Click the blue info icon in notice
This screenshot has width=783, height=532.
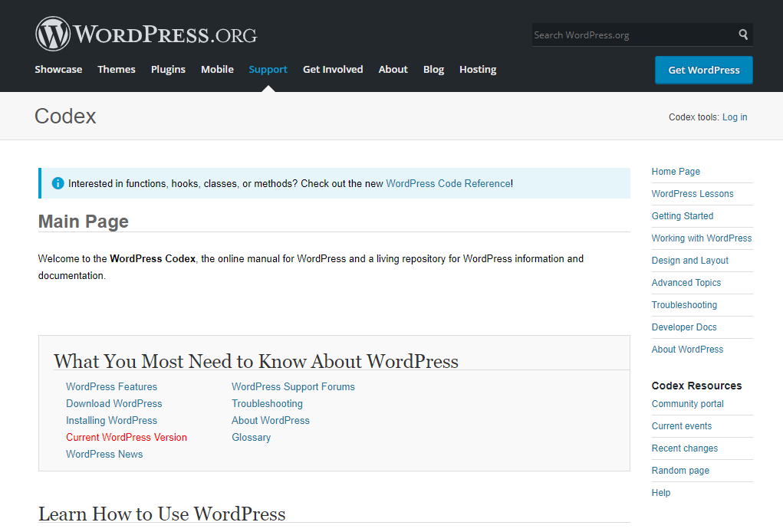pos(58,183)
